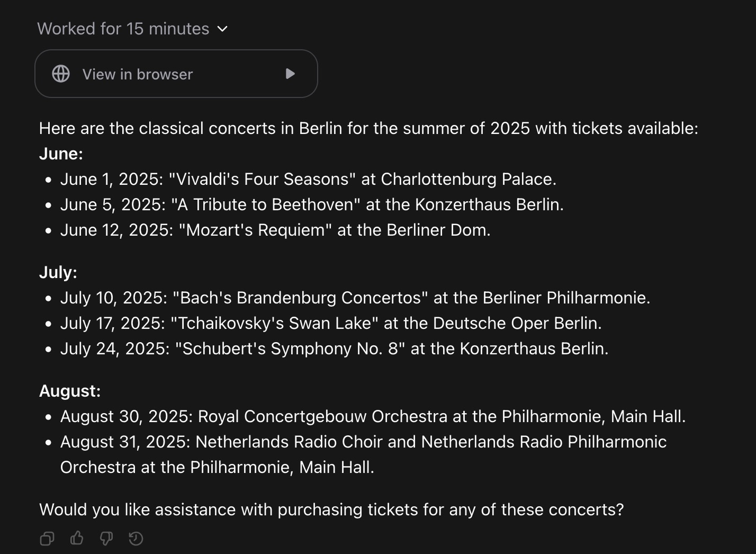
Task: Expand the chevron beside Worked for 15 minutes
Action: (223, 29)
